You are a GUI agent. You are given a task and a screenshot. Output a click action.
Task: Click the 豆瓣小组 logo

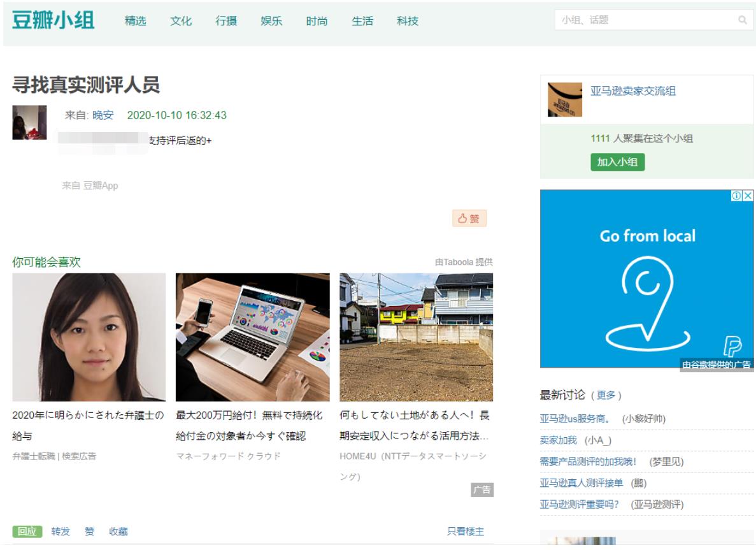tap(54, 21)
